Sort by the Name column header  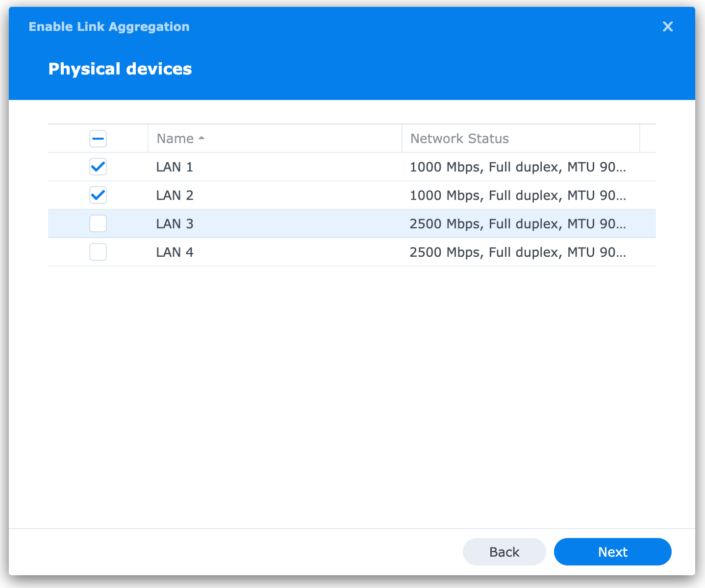(275, 139)
